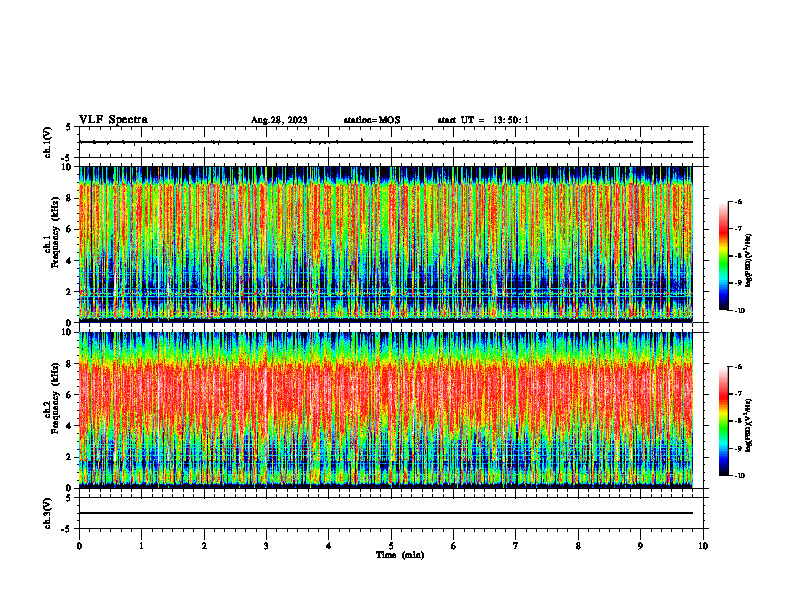Click the "-6" value on ch.1 colorbar
Viewport: 792px width, 612px height.
(x=738, y=201)
